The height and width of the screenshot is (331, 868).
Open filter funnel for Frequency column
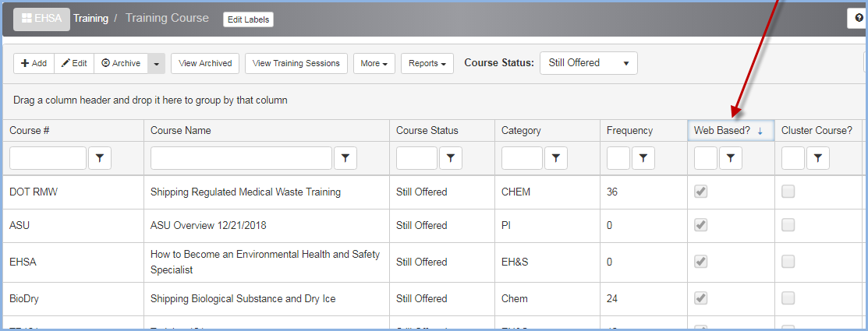pyautogui.click(x=643, y=158)
